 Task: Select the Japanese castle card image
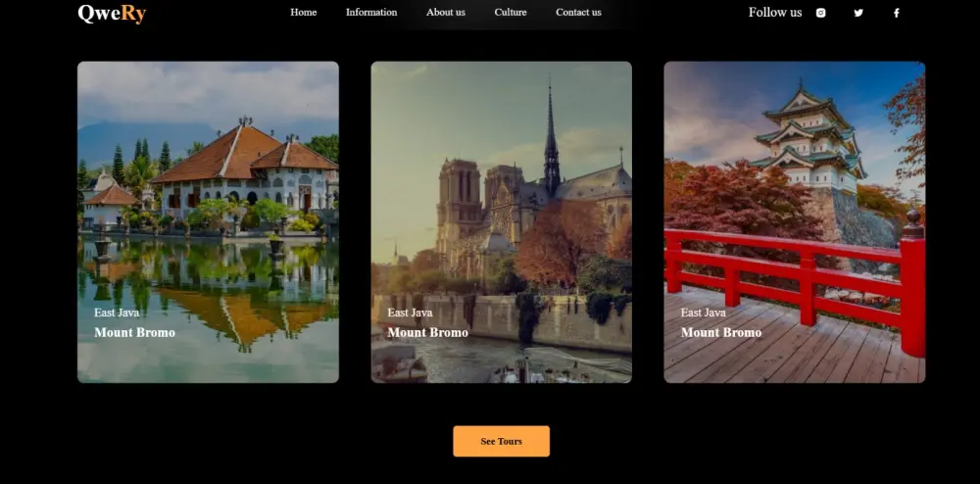(x=795, y=221)
